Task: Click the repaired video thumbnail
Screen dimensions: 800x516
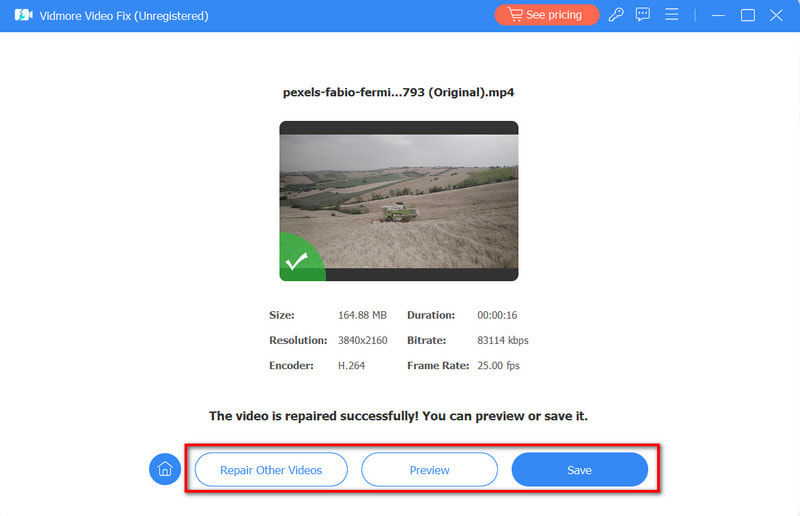Action: [x=398, y=200]
